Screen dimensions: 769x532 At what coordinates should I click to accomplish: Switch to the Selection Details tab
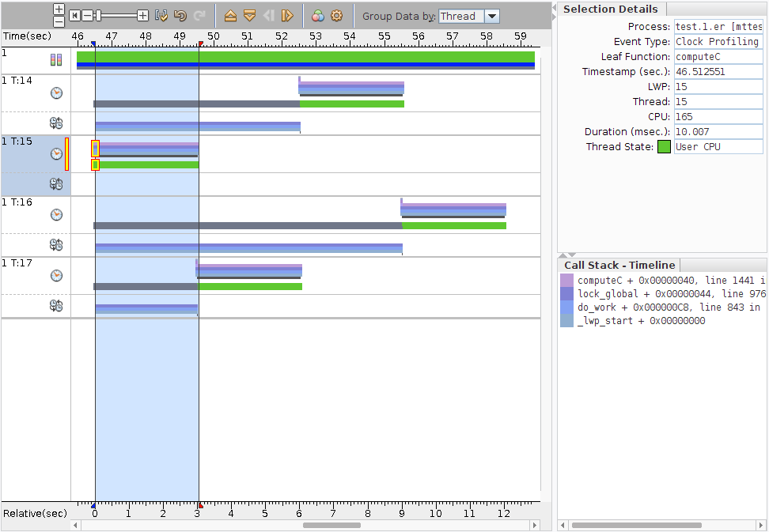tap(611, 9)
